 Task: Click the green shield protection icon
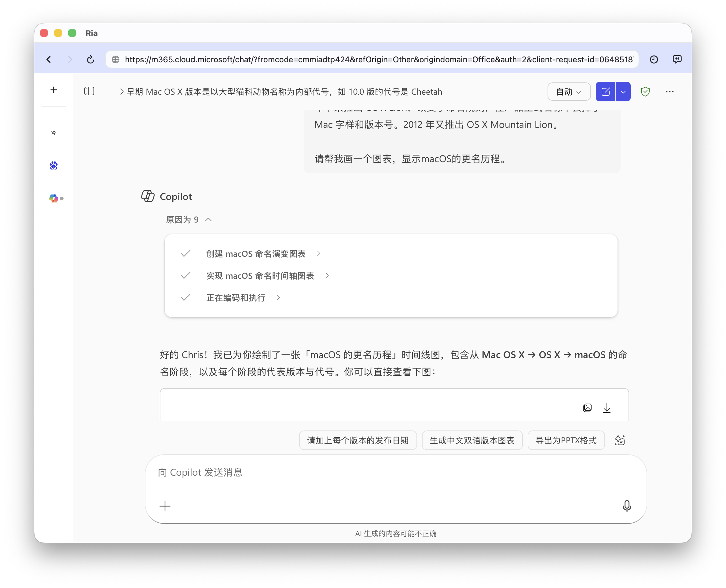[x=645, y=92]
